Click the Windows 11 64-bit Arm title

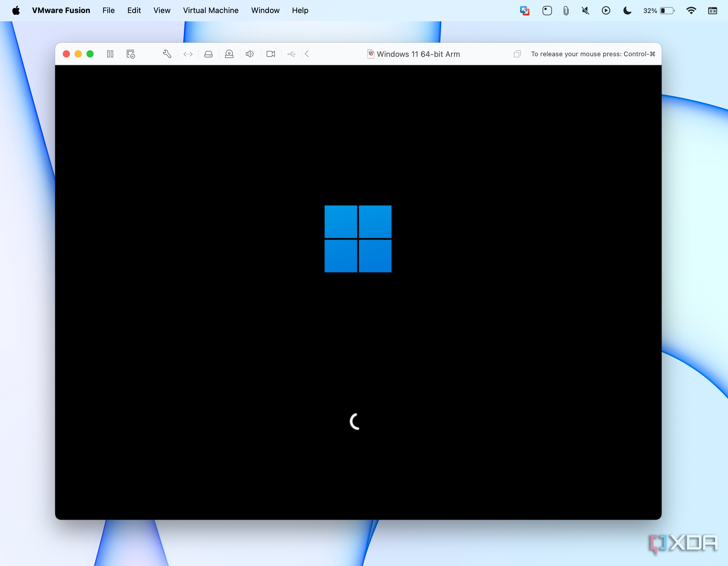point(418,54)
